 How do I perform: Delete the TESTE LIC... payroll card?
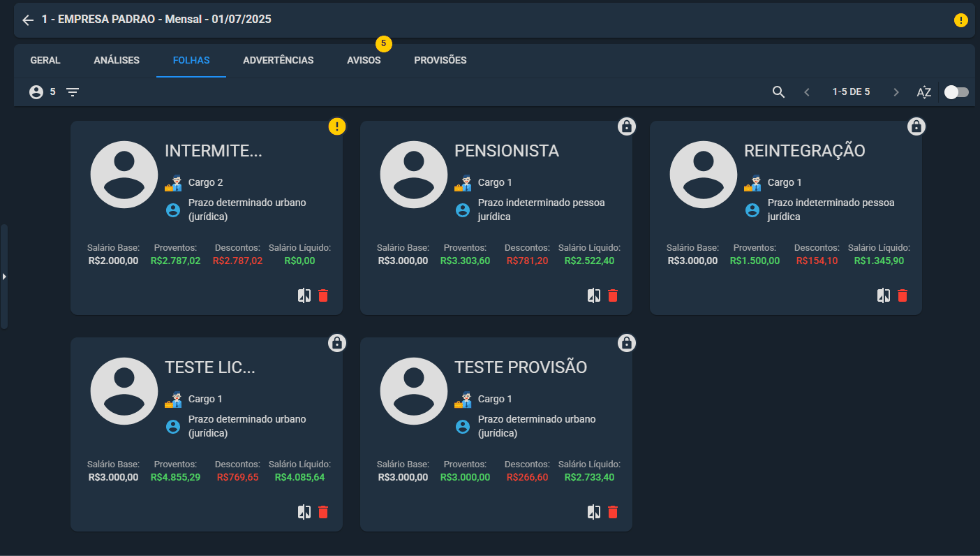323,512
